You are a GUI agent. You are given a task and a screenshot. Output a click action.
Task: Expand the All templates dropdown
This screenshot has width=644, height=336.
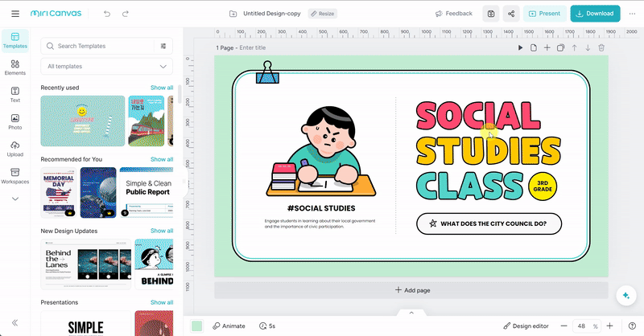pyautogui.click(x=107, y=67)
